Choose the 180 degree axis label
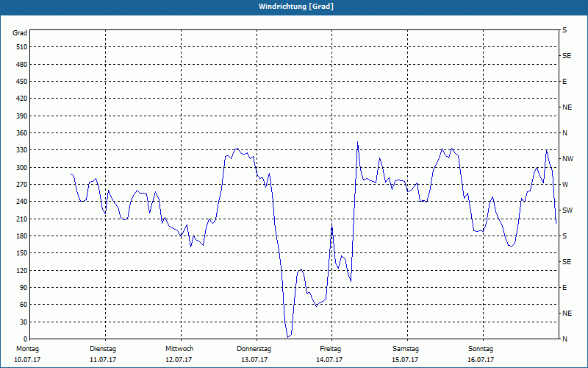The image size is (588, 368). tap(22, 236)
